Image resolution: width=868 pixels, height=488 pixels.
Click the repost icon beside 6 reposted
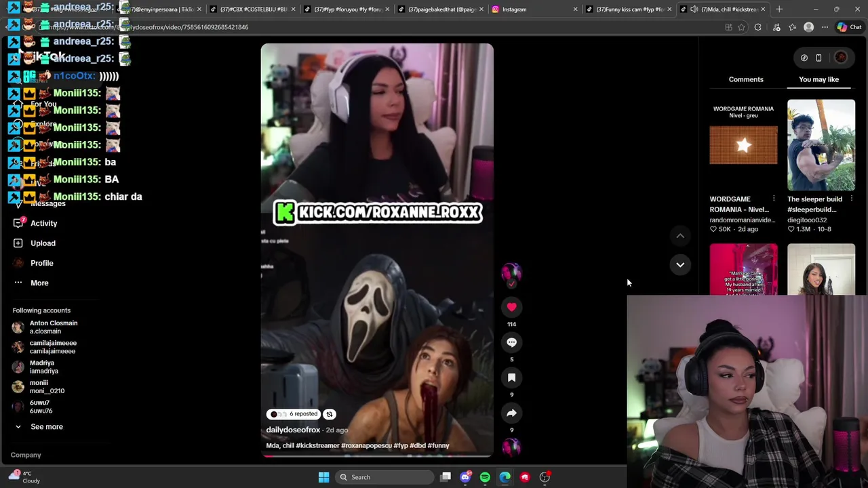pos(330,414)
